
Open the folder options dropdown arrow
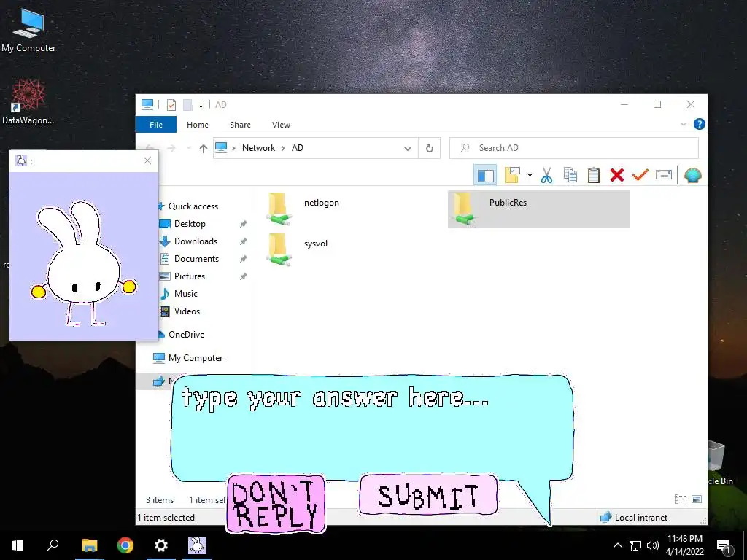(x=530, y=175)
